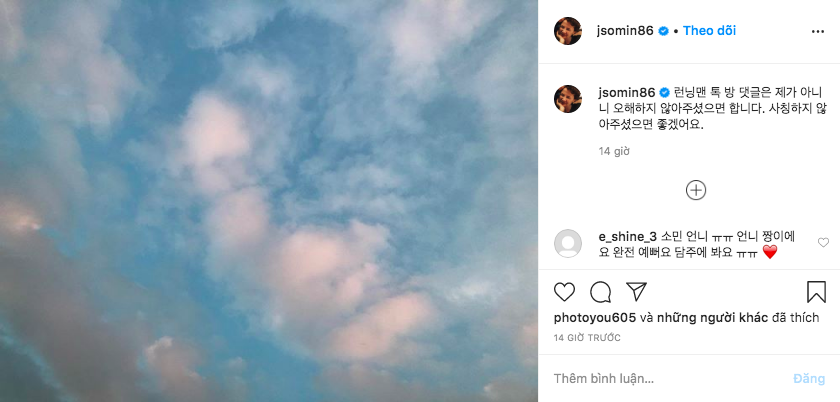Open the three-dots more options menu
Screen dimensions: 840x402
[x=818, y=32]
